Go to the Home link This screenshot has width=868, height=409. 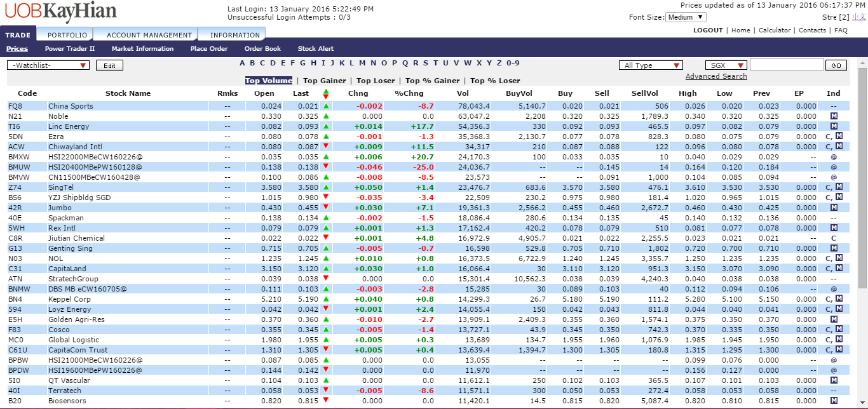(x=740, y=30)
